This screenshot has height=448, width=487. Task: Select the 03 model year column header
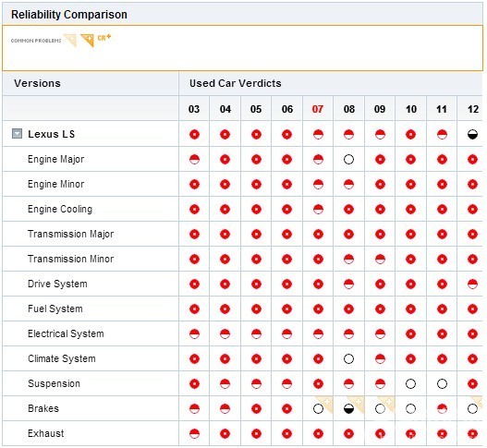pos(194,109)
